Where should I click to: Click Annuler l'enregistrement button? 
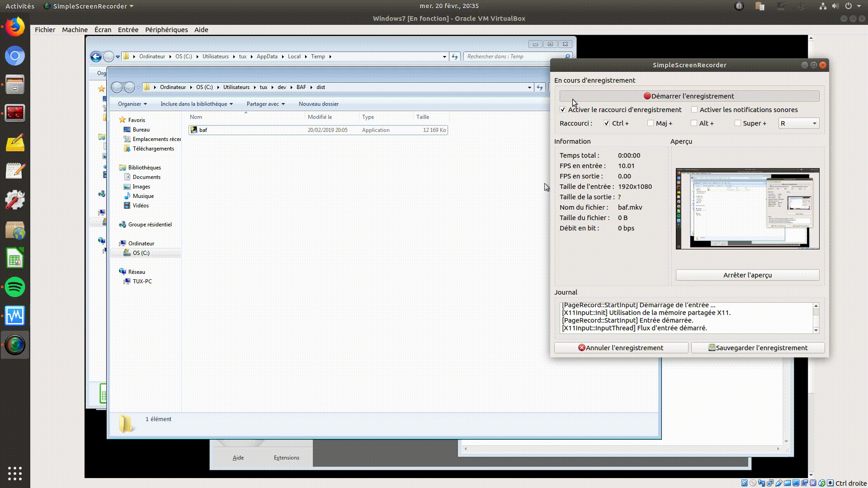click(x=621, y=348)
